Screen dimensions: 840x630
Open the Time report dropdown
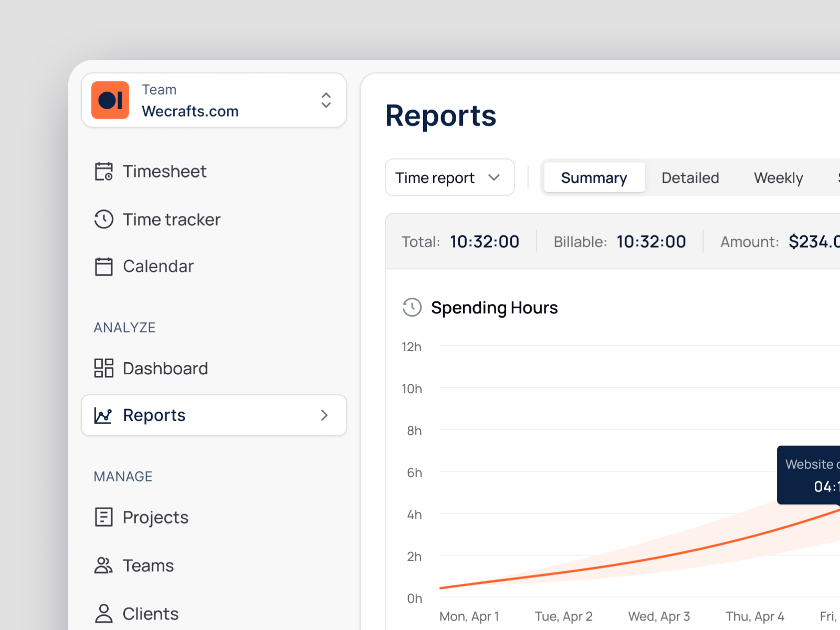(449, 177)
